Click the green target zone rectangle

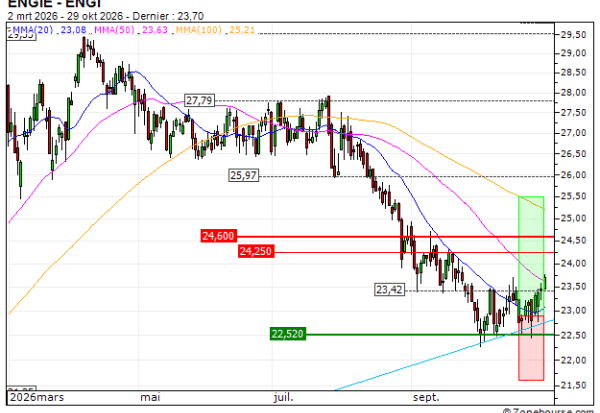(x=531, y=255)
